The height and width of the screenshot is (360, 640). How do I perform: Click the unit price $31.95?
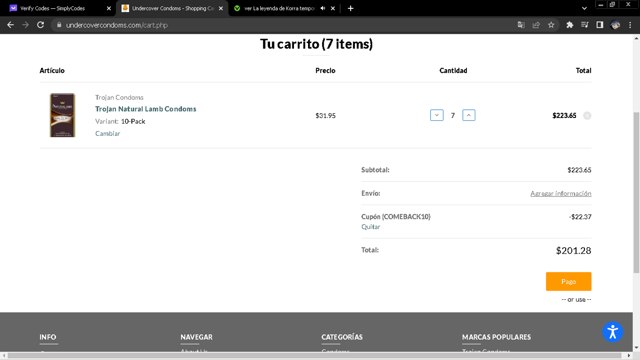(325, 116)
